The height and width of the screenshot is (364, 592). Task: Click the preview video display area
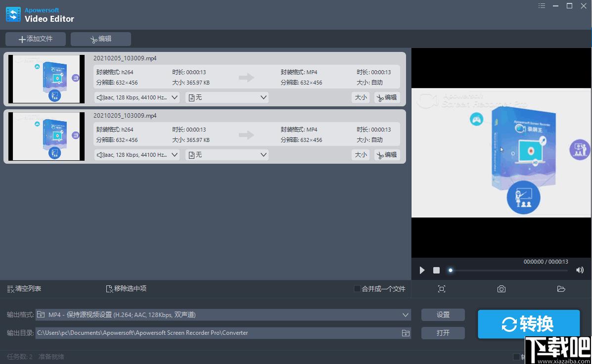point(501,152)
